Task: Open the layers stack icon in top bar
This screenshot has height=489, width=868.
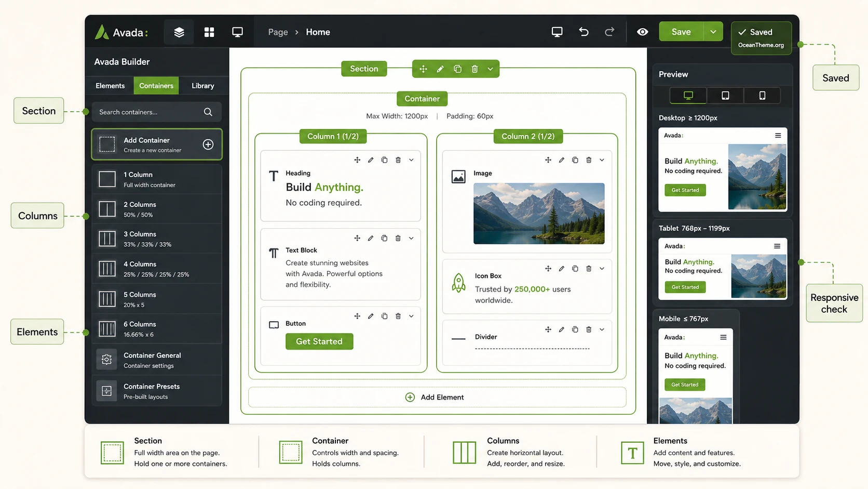Action: (x=179, y=32)
